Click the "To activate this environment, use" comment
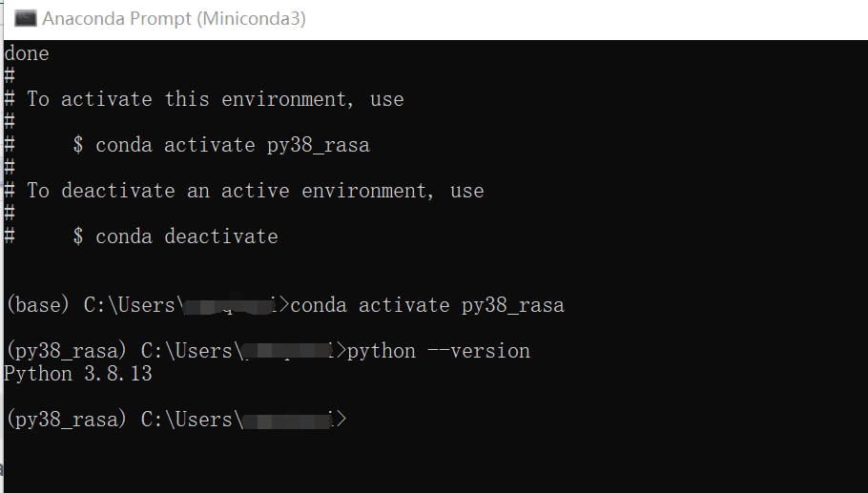 [215, 99]
